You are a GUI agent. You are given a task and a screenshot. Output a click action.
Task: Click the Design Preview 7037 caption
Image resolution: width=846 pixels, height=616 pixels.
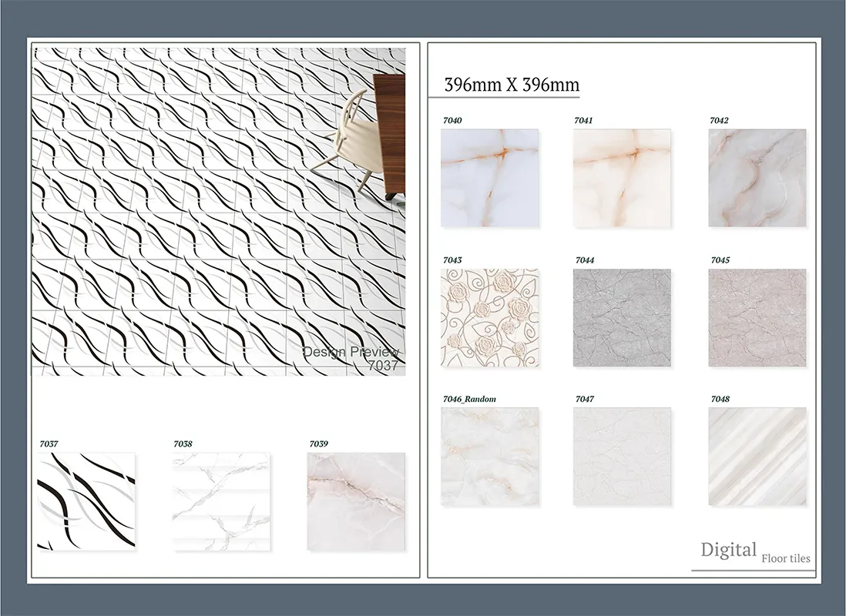coord(351,358)
